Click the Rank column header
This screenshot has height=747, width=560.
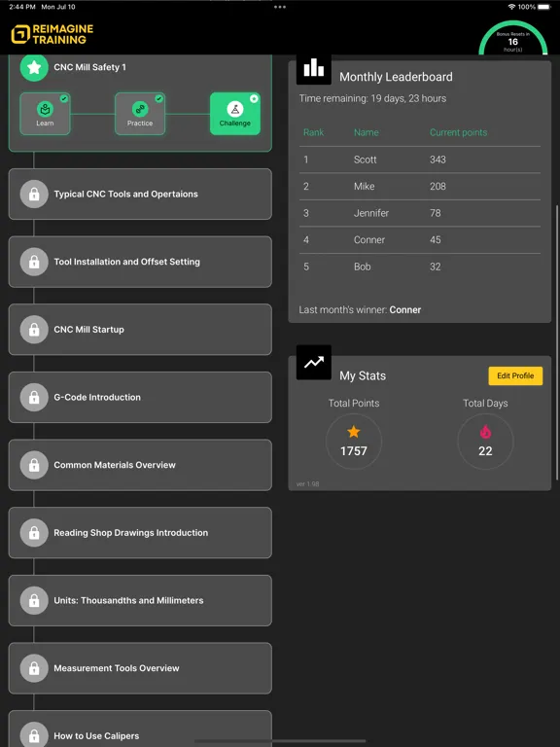313,132
